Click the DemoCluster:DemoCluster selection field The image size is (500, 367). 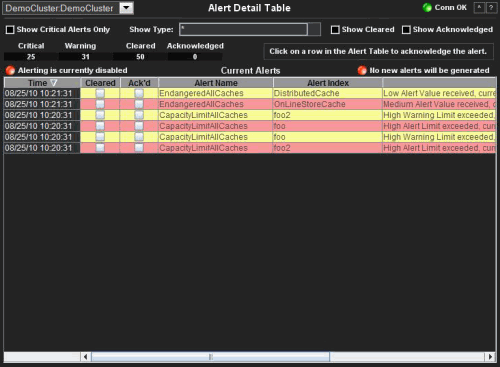point(61,8)
